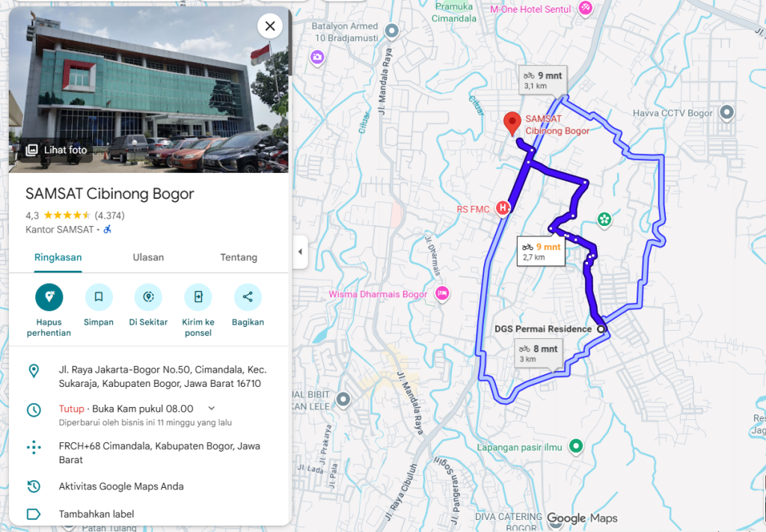The image size is (766, 532).
Task: Send to phone via Kirim ke ponsel
Action: [x=197, y=297]
